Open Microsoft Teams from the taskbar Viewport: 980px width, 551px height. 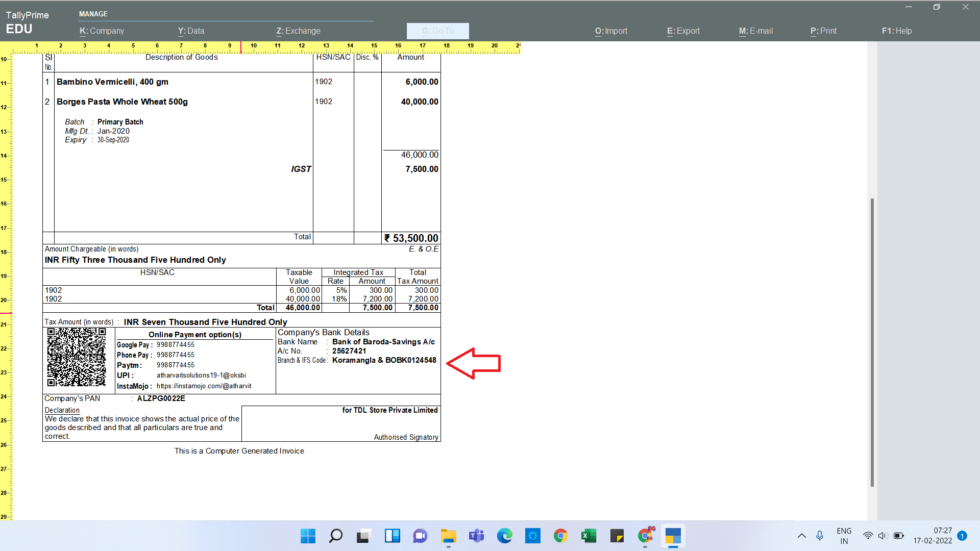(476, 536)
